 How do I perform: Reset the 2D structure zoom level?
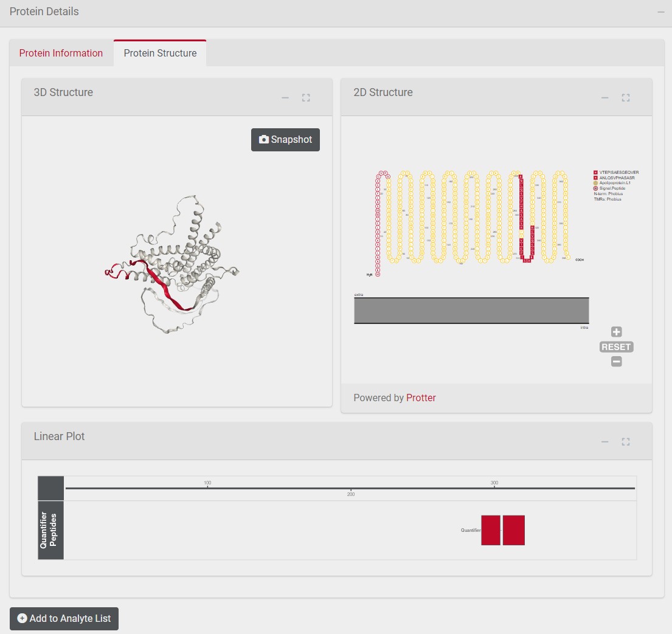point(615,346)
